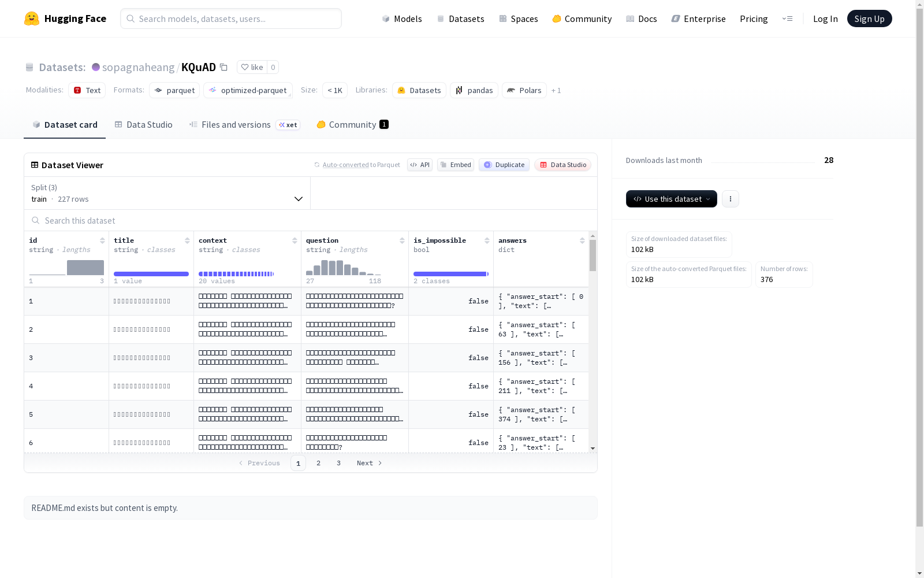Click the Log In link
The height and width of the screenshot is (578, 924).
[x=825, y=18]
